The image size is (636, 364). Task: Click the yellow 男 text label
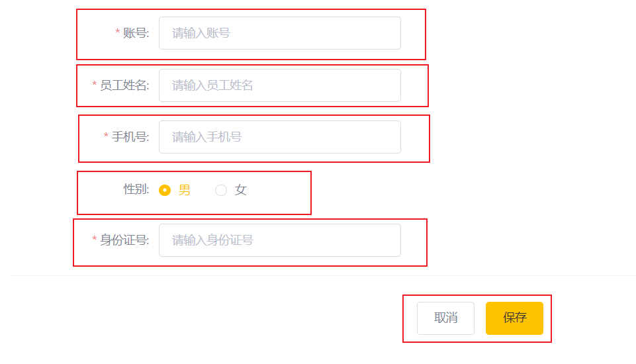click(184, 189)
